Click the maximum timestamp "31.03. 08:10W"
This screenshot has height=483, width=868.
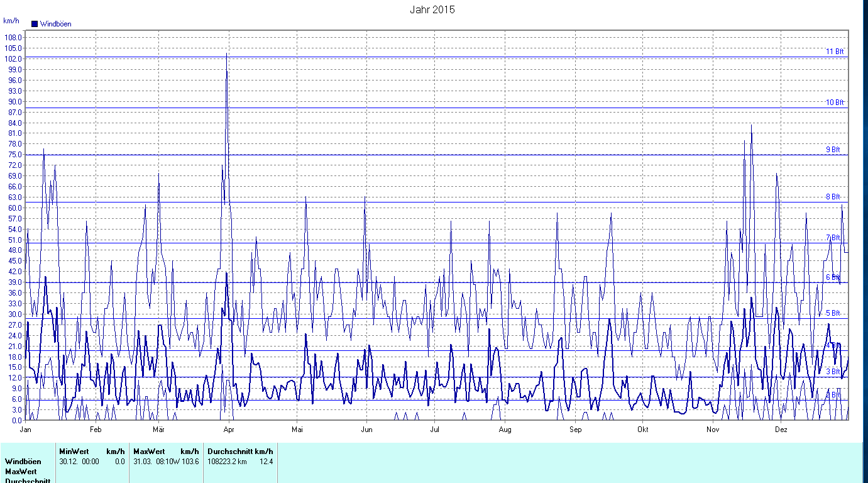point(157,462)
